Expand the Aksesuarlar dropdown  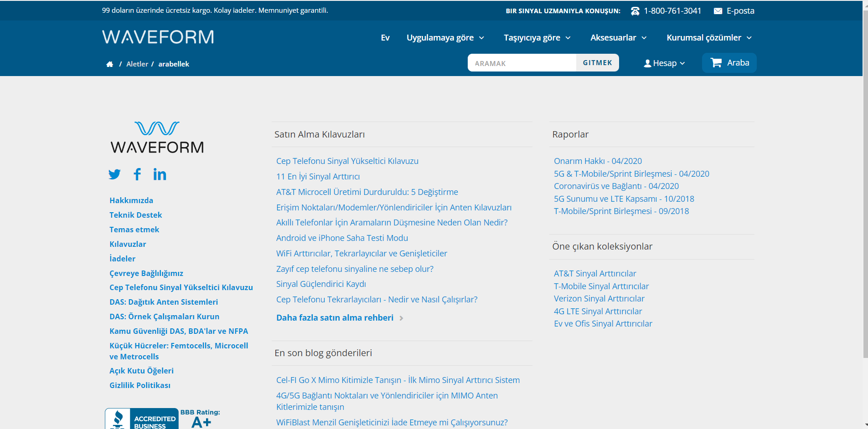618,38
